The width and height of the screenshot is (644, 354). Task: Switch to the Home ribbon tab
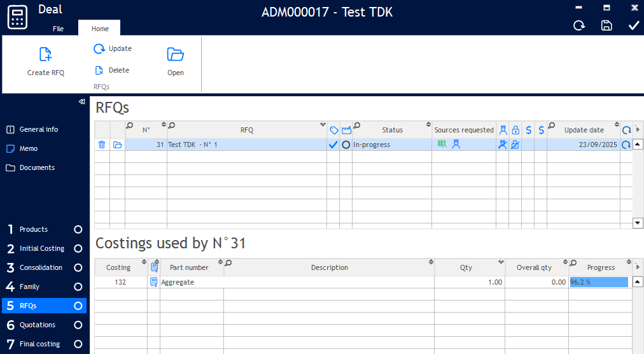(100, 29)
